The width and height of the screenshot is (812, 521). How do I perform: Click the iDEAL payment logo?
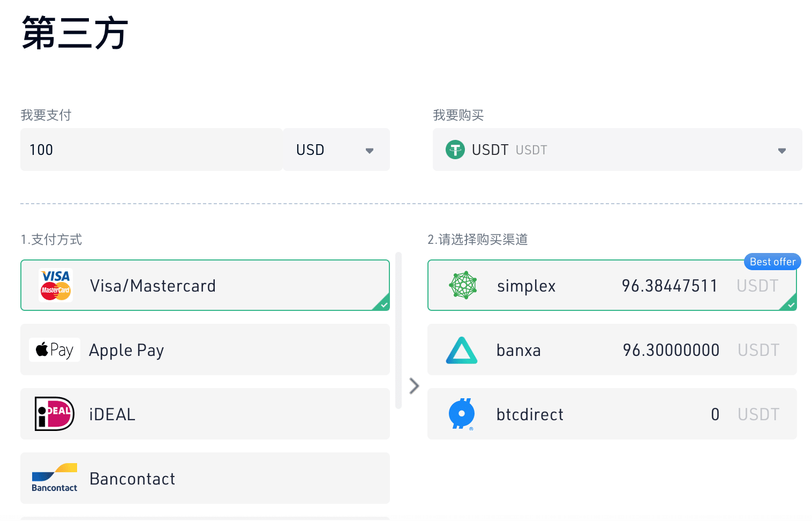click(x=54, y=414)
